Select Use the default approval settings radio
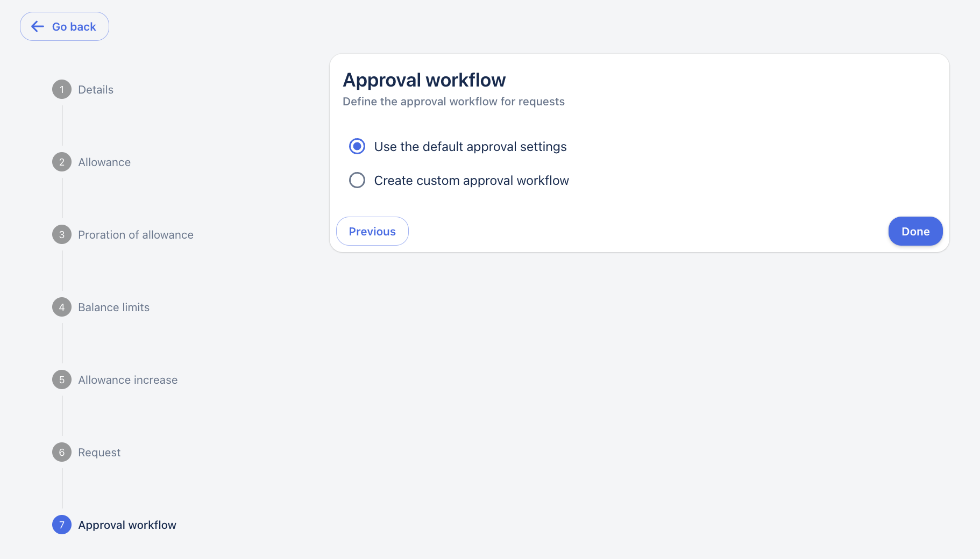This screenshot has width=980, height=559. tap(357, 146)
